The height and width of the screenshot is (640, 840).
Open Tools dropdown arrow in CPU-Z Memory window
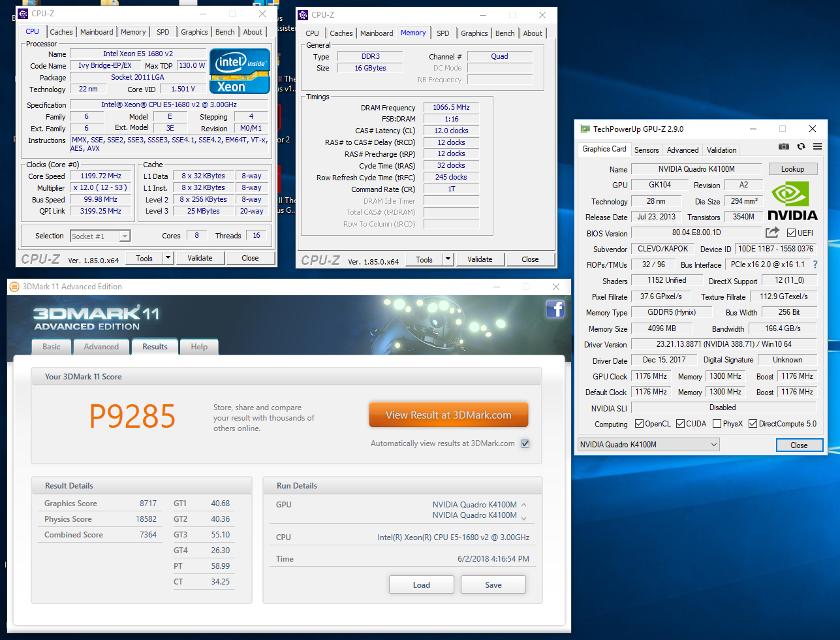[448, 259]
